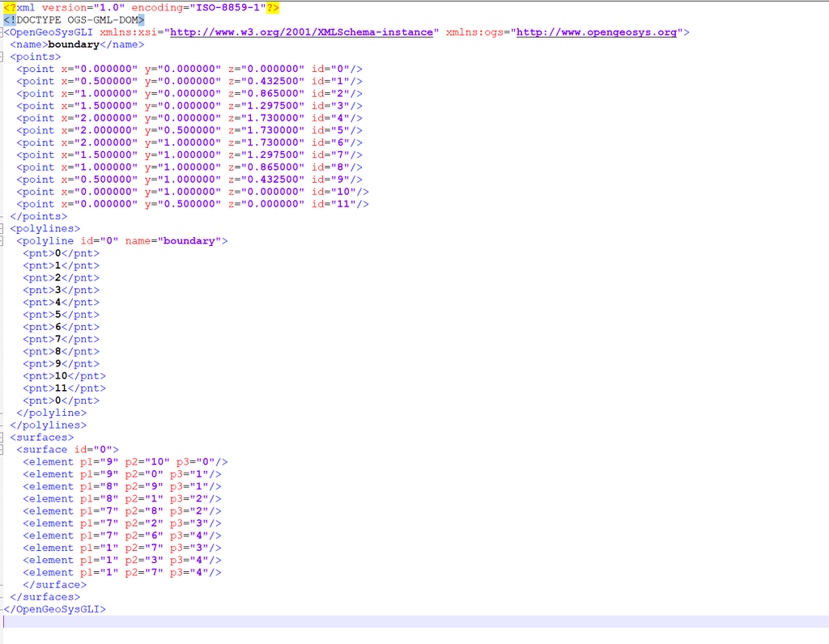Click boundary text inside name tag
The height and width of the screenshot is (644, 829).
[73, 44]
